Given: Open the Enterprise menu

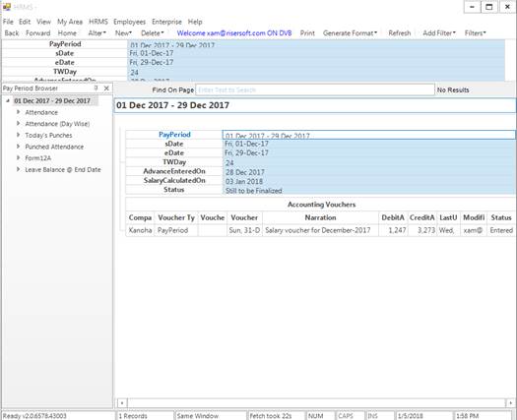Looking at the screenshot, I should point(166,22).
